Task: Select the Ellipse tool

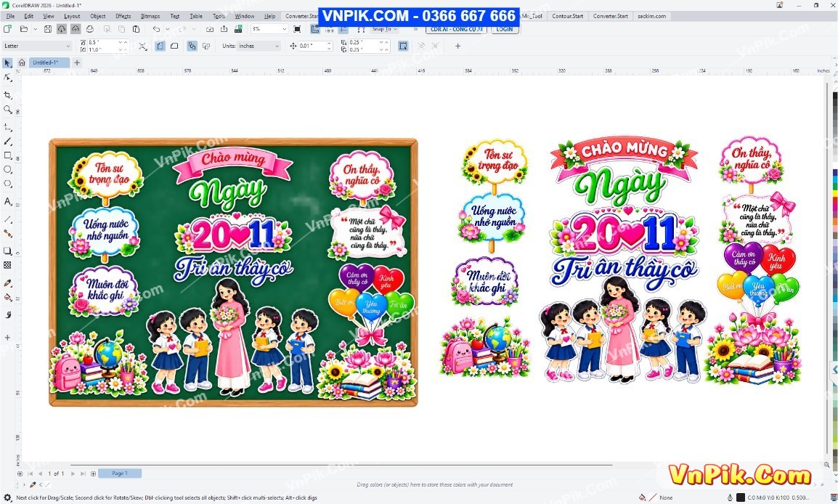Action: 7,169
